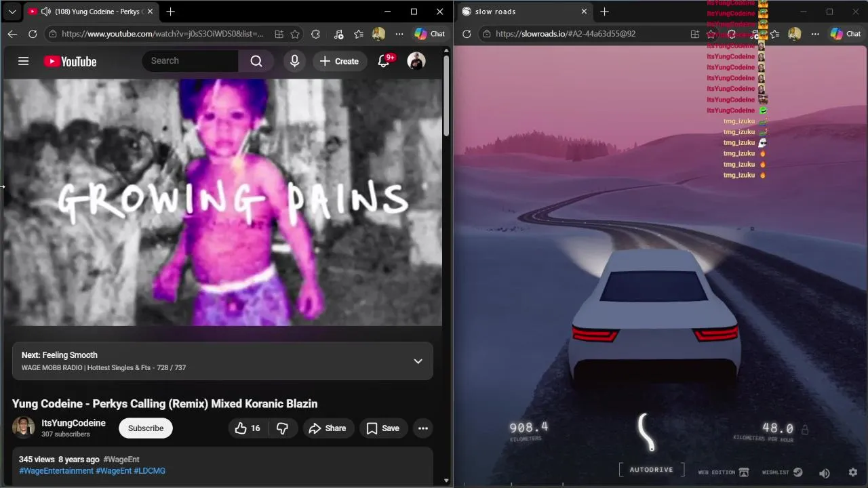Open favorites list in YouTube browser window

coord(359,34)
